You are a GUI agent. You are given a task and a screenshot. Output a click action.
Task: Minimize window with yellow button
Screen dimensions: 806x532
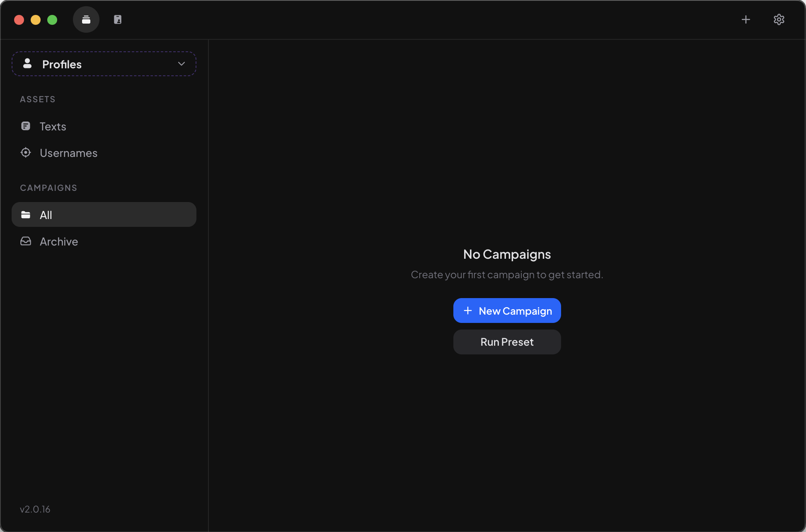tap(36, 20)
